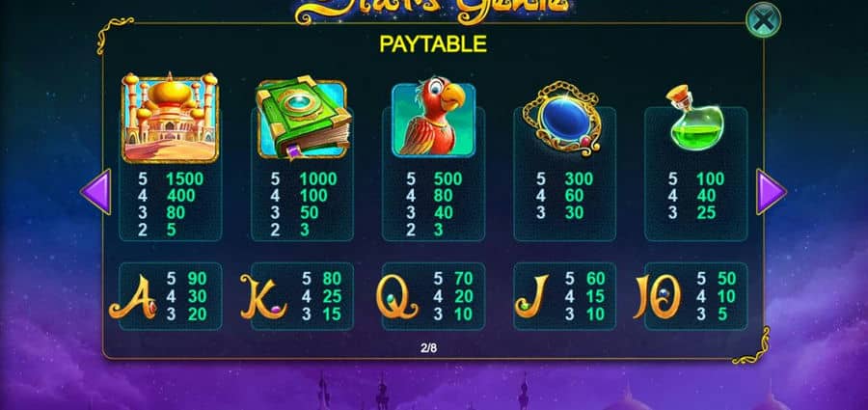This screenshot has height=410, width=868.
Task: Click the golden palace symbol
Action: point(170,118)
